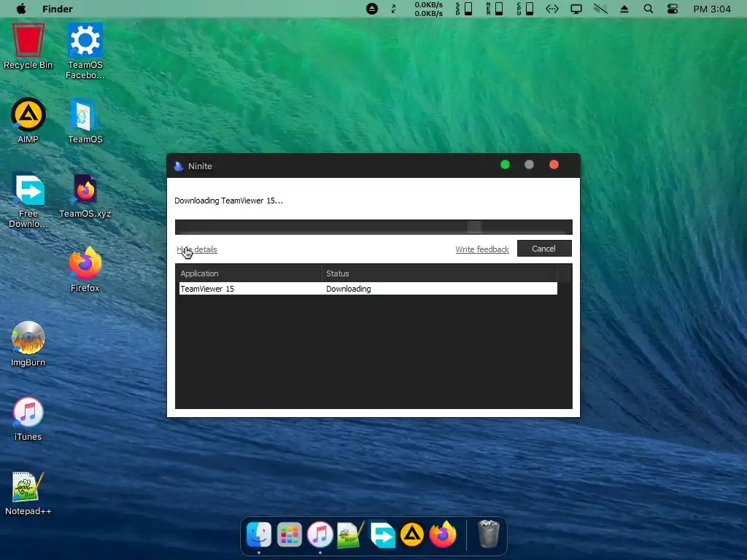Click the CPU usage indicator in menu bar
This screenshot has height=560, width=747.
pyautogui.click(x=525, y=9)
